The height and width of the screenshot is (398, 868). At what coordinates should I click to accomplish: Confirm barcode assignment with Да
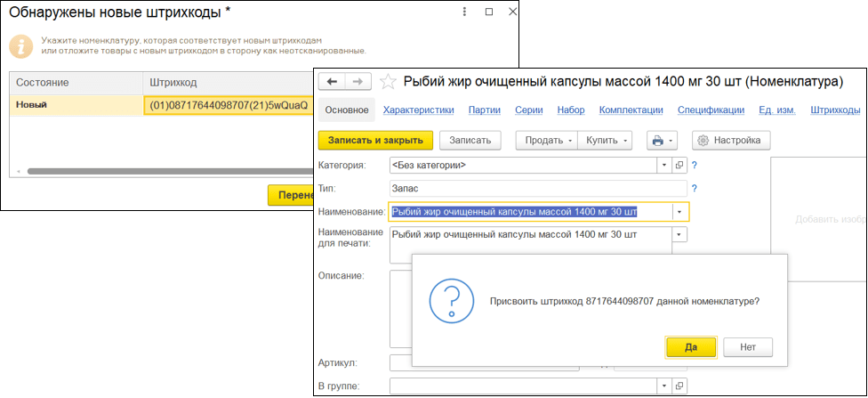coord(690,347)
